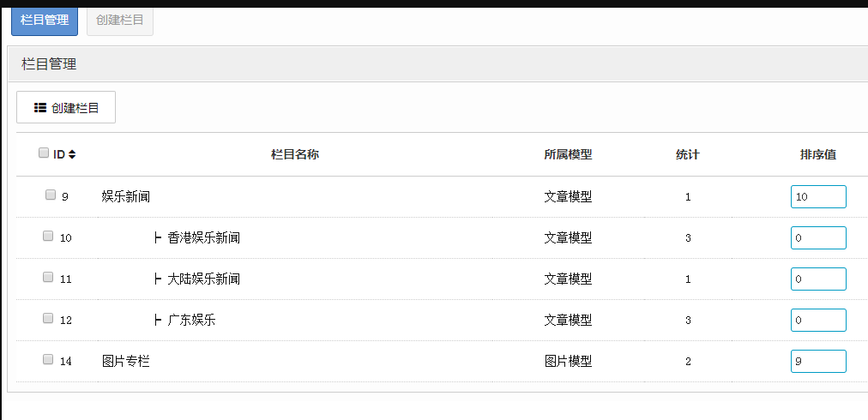The width and height of the screenshot is (868, 420).
Task: Check the box for row ID 9
Action: pyautogui.click(x=51, y=195)
